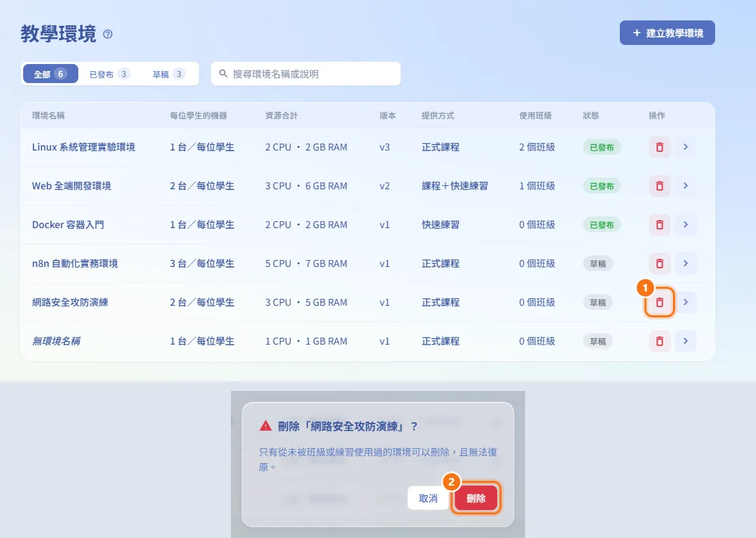756x538 pixels.
Task: Switch to the 已發布 tab
Action: (110, 74)
